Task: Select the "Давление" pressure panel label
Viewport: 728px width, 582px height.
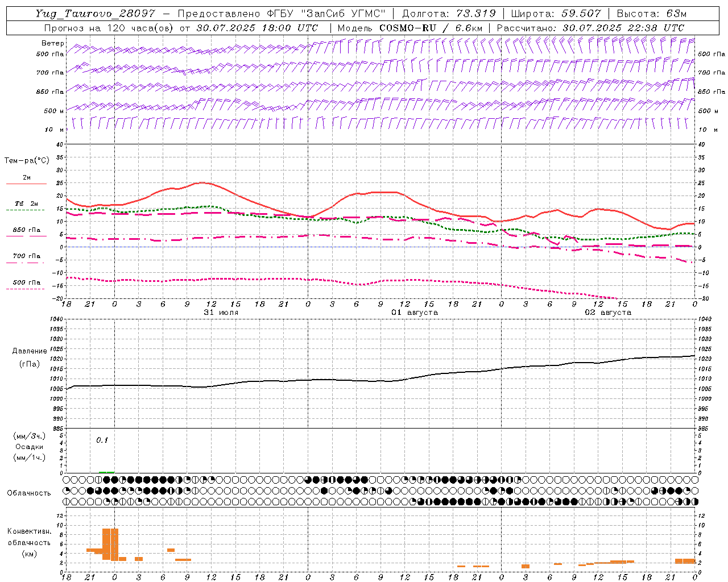Action: [29, 351]
